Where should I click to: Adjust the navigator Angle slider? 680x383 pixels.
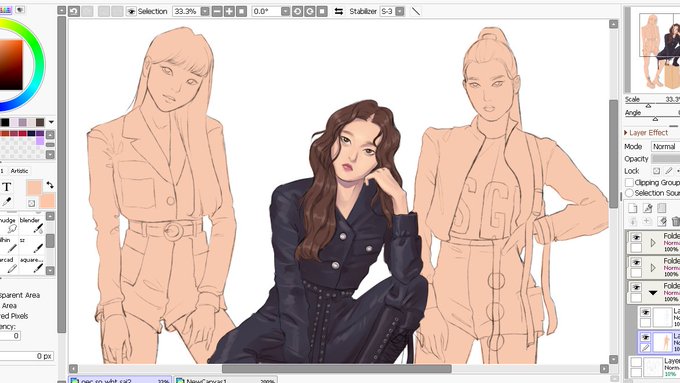[x=655, y=119]
